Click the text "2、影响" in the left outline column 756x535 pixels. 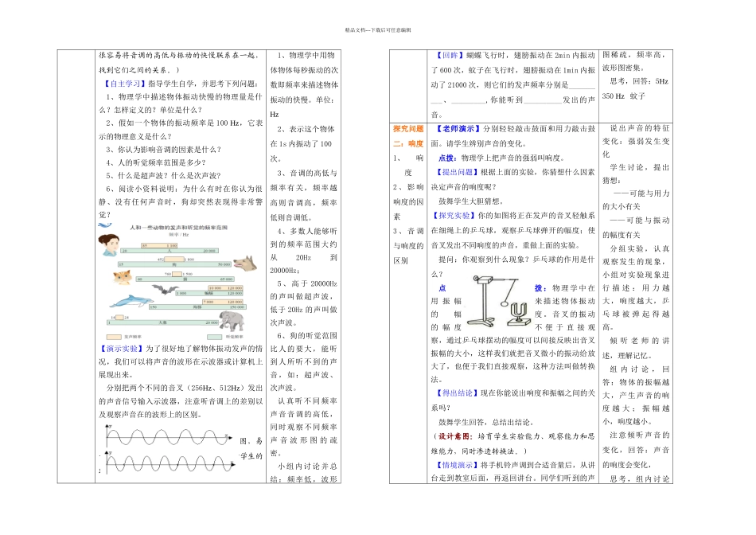(408, 187)
